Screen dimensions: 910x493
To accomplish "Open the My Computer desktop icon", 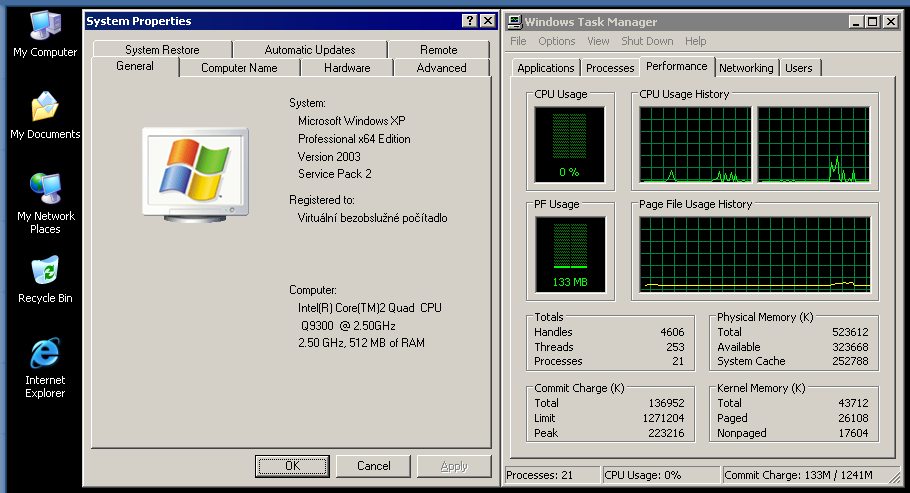I will (x=44, y=26).
